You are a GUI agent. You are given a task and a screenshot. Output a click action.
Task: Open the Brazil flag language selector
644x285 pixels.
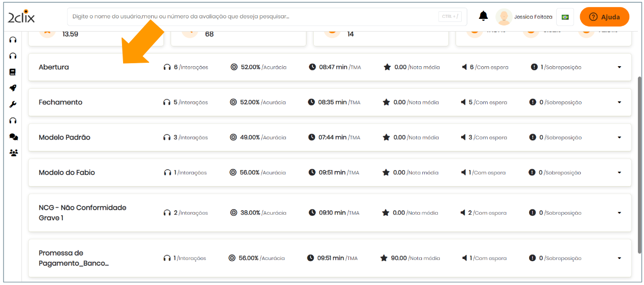[x=565, y=17]
